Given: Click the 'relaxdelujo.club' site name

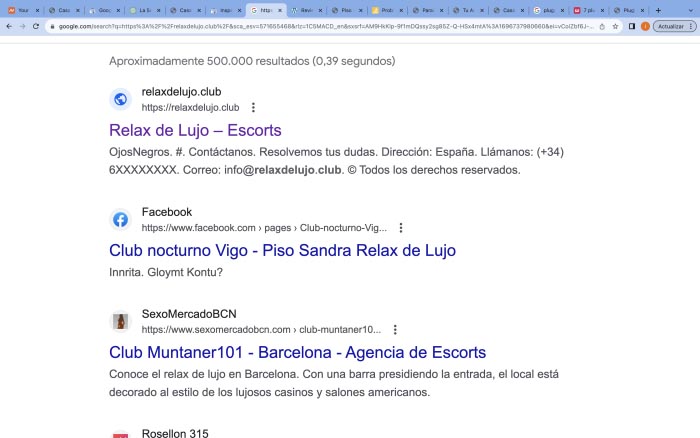Looking at the screenshot, I should 181,92.
